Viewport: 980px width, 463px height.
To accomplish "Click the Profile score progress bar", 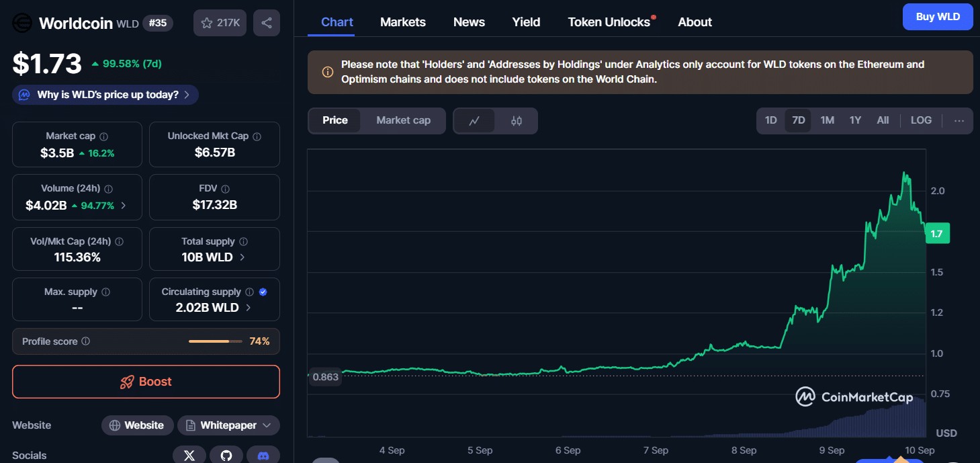I will [216, 341].
